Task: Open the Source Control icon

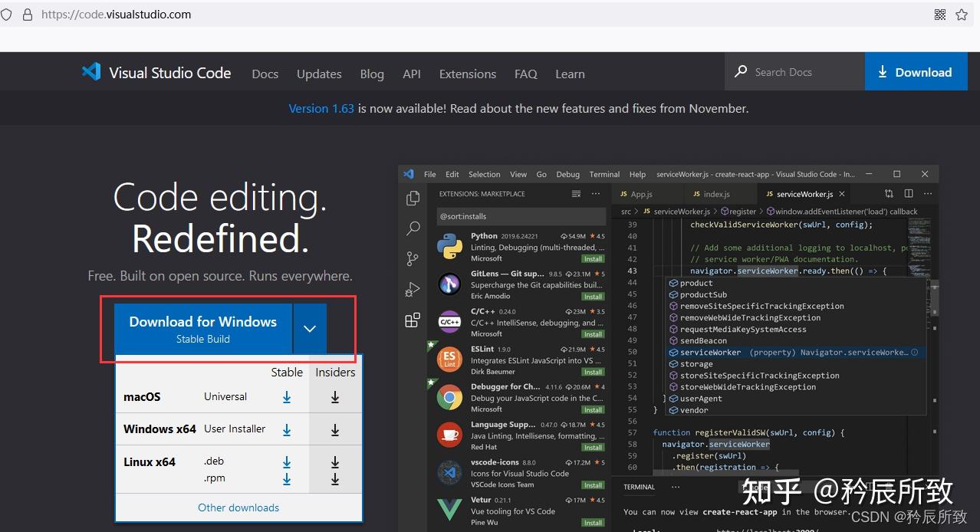Action: 413,258
